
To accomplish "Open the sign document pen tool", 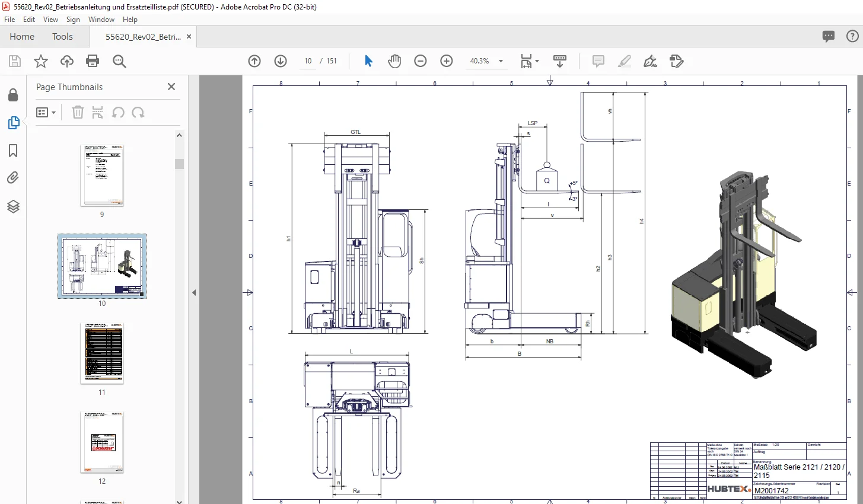I will coord(651,61).
